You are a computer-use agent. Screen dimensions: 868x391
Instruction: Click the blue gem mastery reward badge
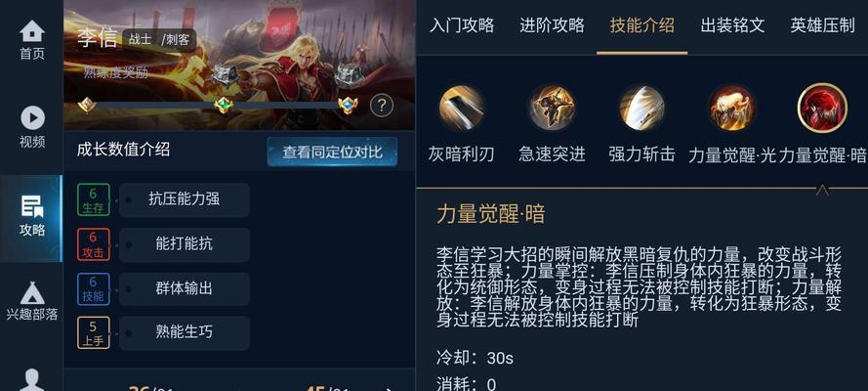(348, 105)
